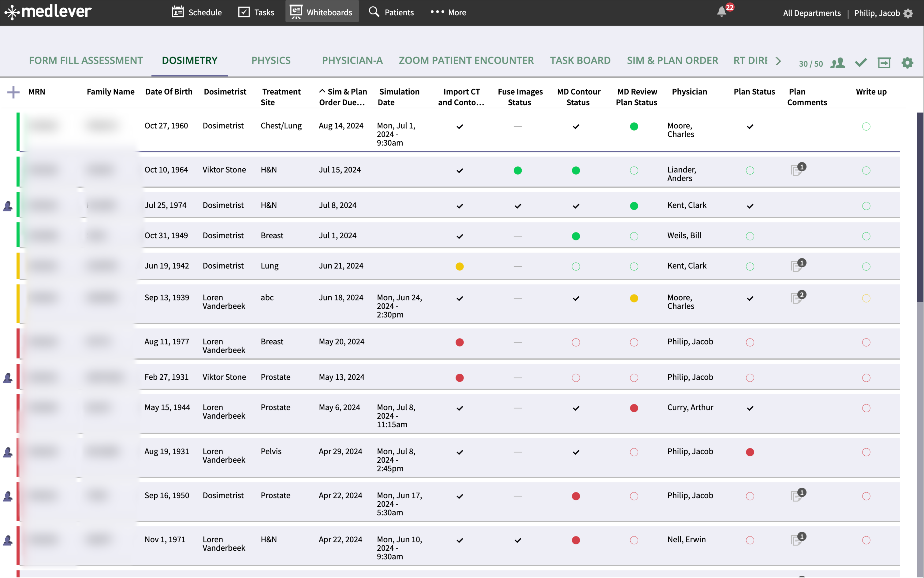Toggle red Plan Status dot in Pelvis row
This screenshot has width=924, height=578.
750,452
